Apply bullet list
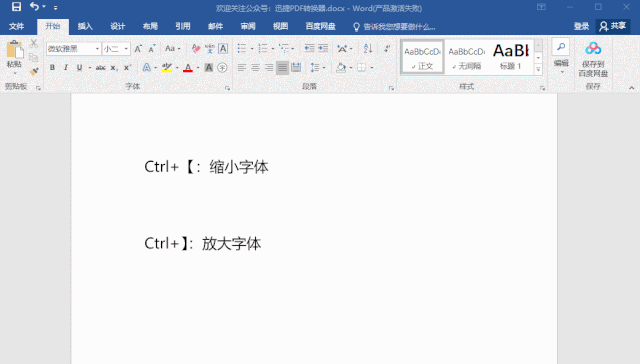This screenshot has width=640, height=364. [x=242, y=49]
